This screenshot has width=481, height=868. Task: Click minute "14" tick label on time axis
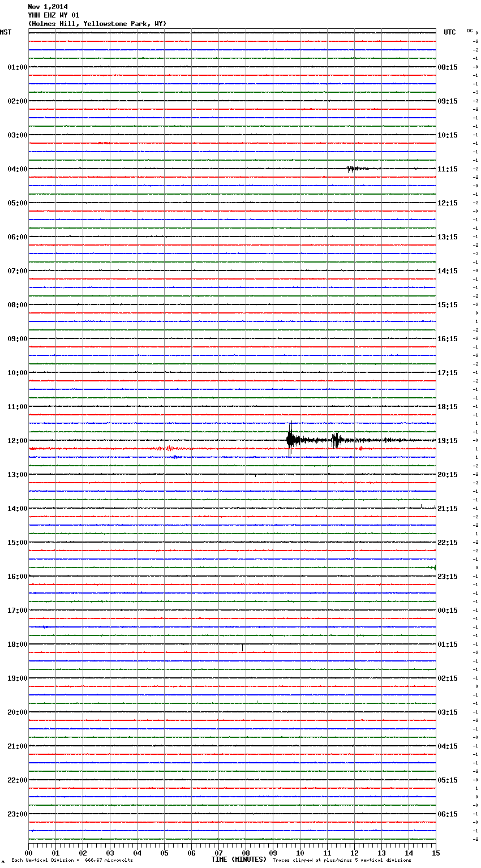point(409,853)
